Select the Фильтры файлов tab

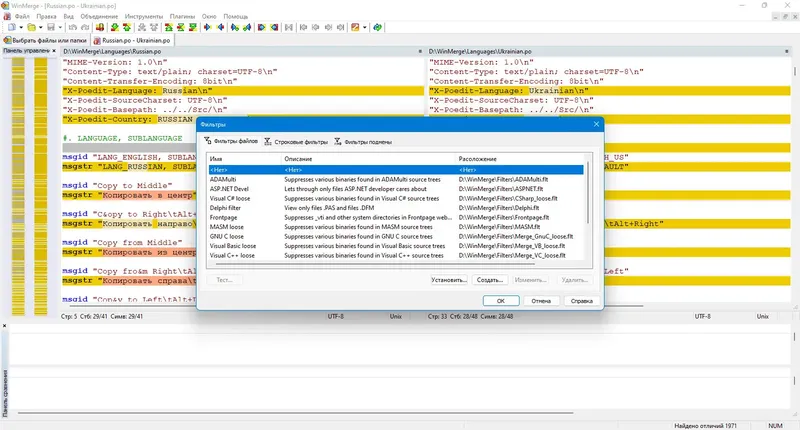231,141
